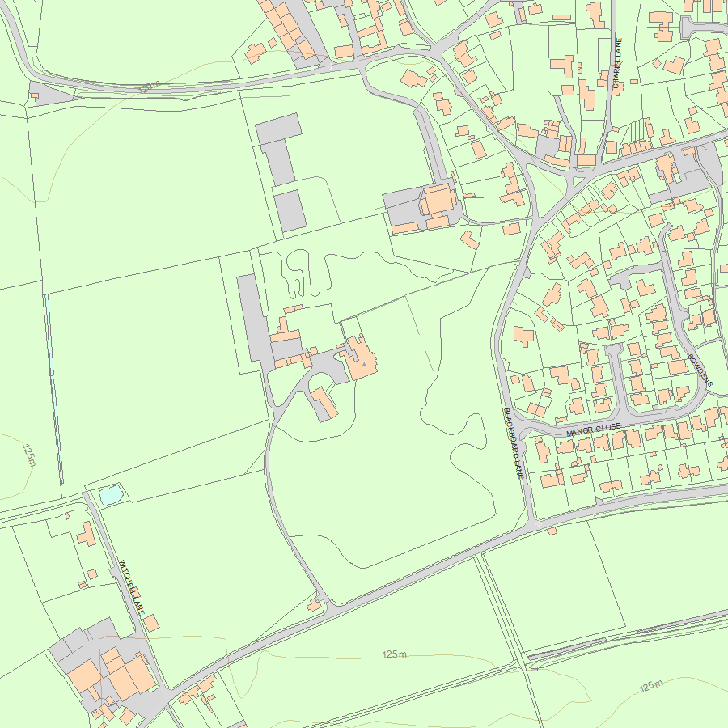Click the CHAPEL LANE street label

click(x=617, y=64)
